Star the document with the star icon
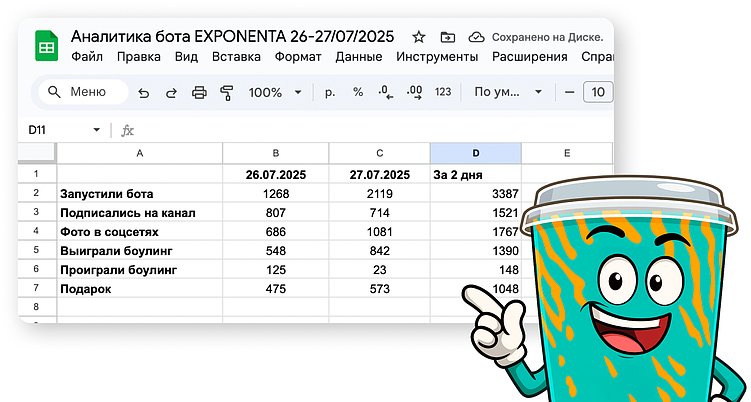Screen dimensions: 751x402 pyautogui.click(x=419, y=37)
